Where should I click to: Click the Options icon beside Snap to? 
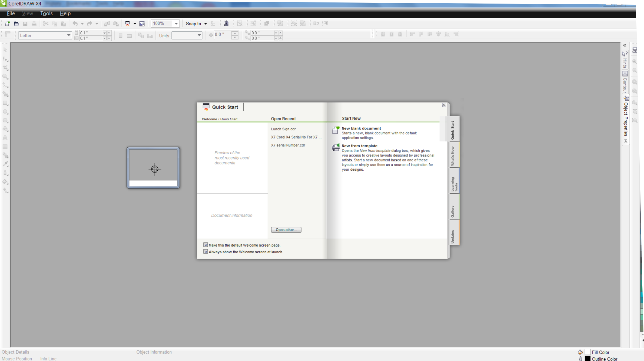coord(213,24)
